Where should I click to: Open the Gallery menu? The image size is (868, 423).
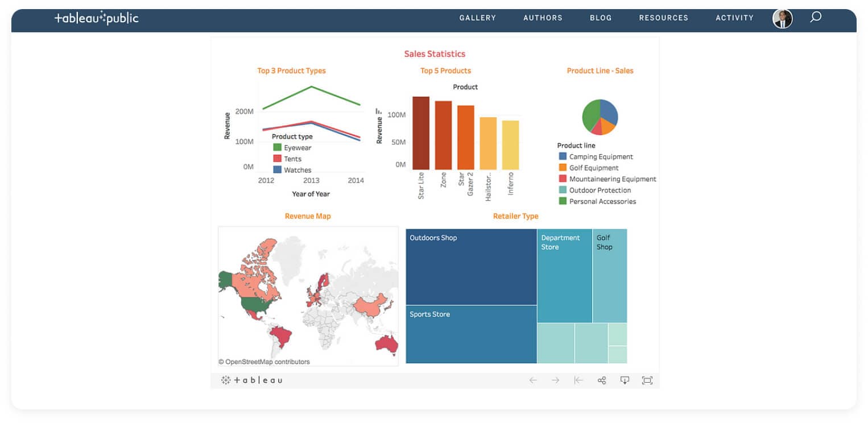click(477, 18)
